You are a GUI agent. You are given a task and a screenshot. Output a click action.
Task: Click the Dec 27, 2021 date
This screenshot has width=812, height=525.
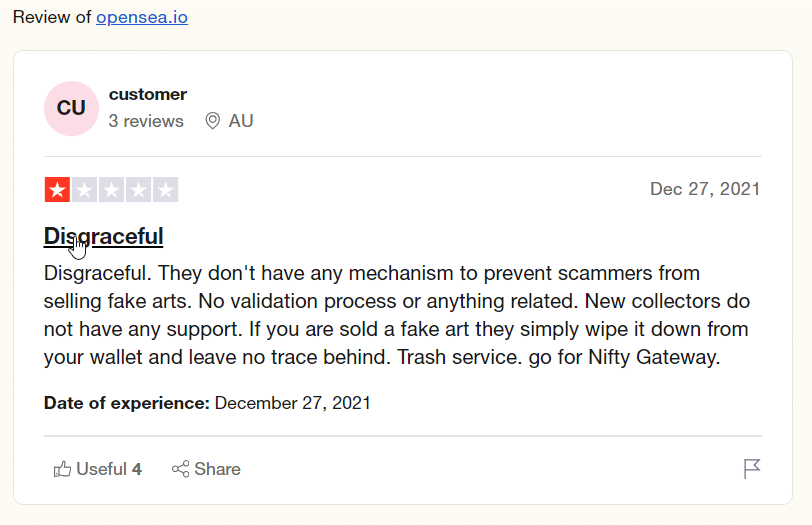coord(705,189)
